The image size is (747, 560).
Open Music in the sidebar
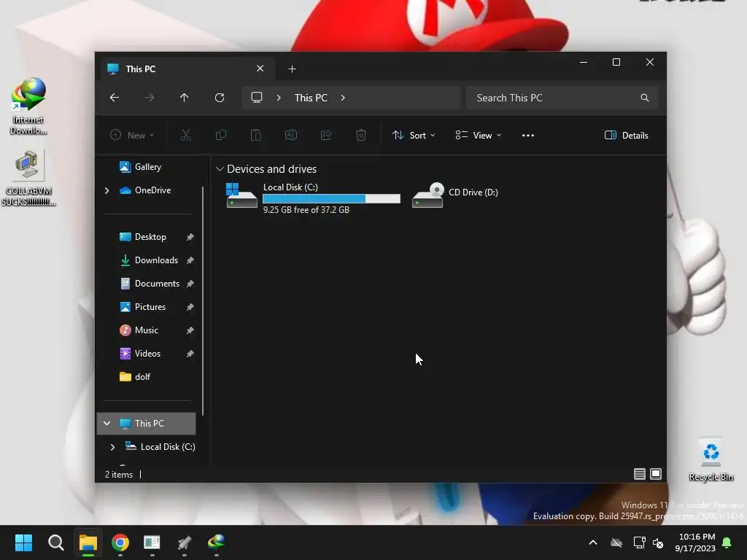(x=147, y=330)
